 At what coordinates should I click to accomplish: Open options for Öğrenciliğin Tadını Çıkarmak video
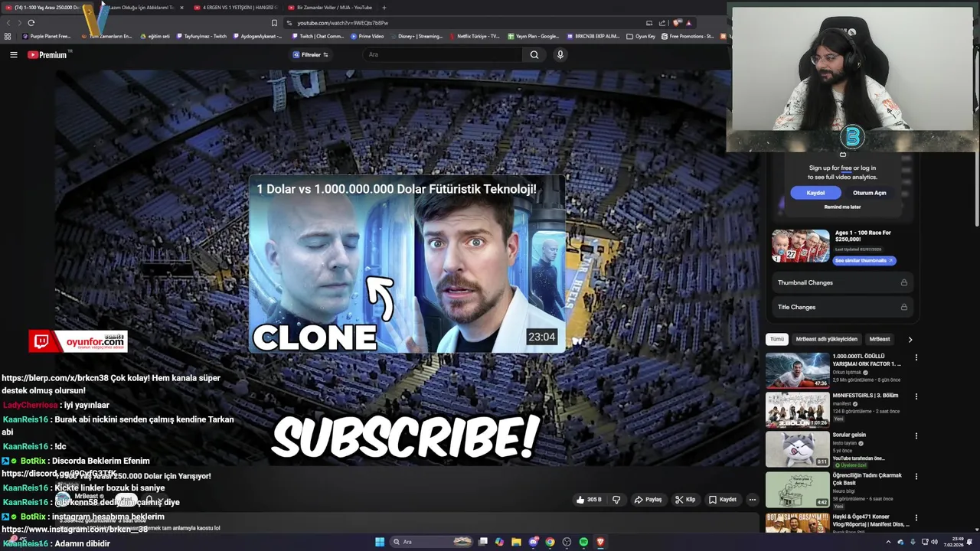click(x=916, y=476)
